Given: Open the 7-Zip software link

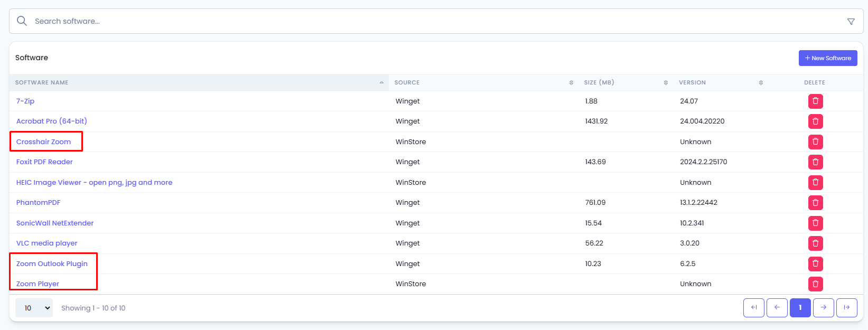Looking at the screenshot, I should [x=25, y=101].
